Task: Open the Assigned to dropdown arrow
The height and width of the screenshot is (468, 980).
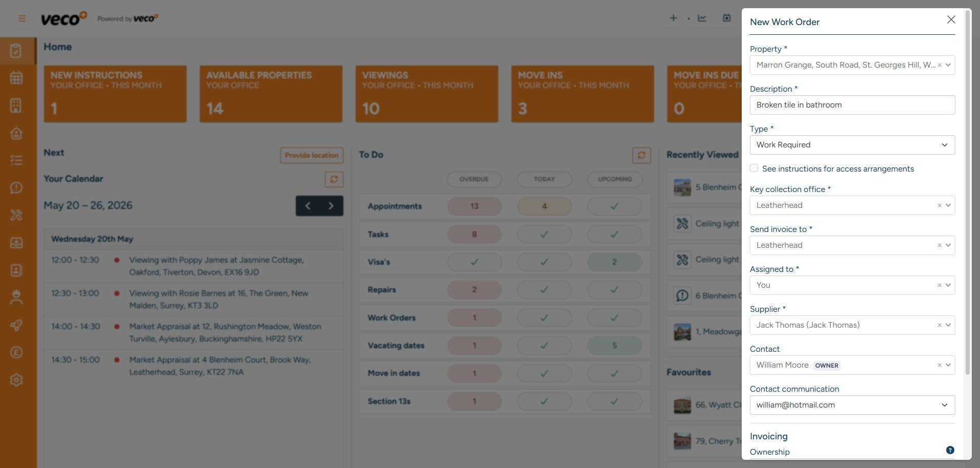Action: click(948, 285)
